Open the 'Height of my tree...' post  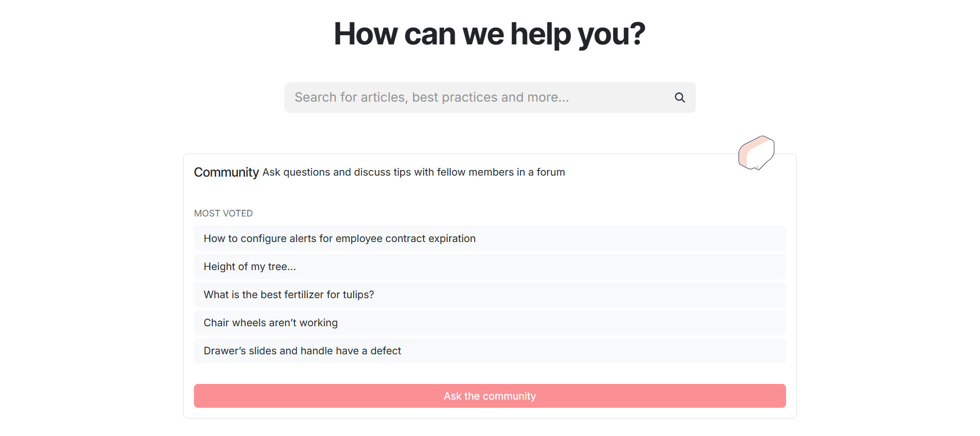click(x=489, y=267)
